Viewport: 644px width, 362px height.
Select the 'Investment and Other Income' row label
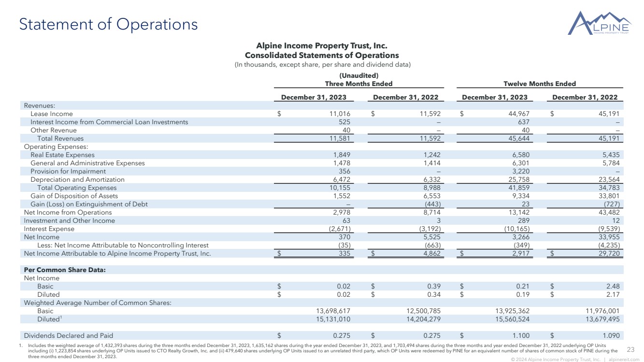tap(70, 220)
